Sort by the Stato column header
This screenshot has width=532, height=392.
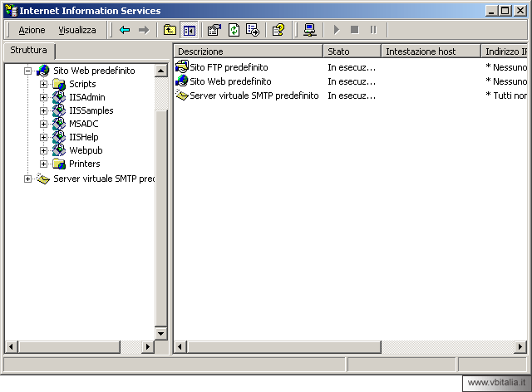tap(352, 51)
